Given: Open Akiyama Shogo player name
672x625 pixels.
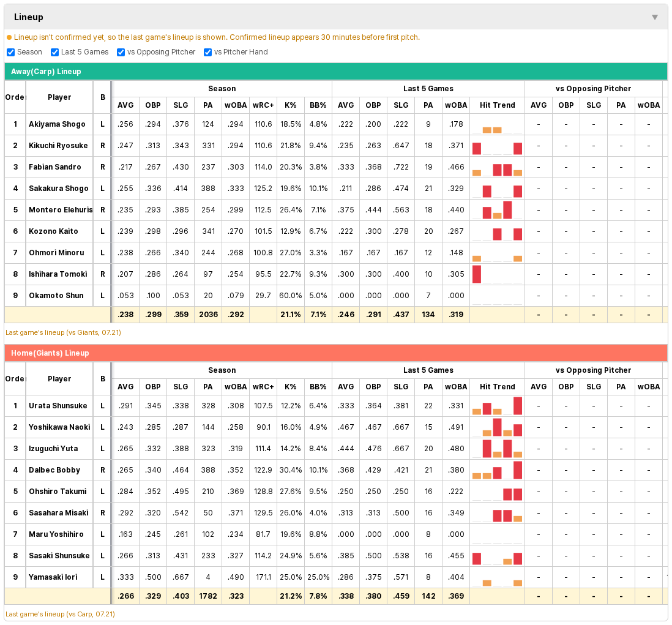Looking at the screenshot, I should point(57,124).
